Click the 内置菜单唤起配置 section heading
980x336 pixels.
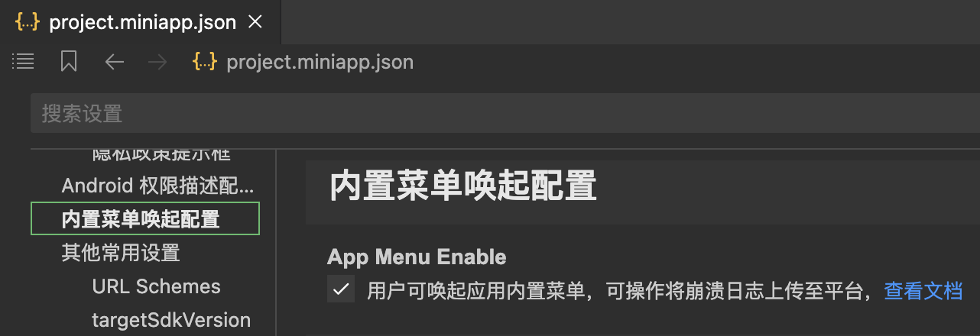(462, 187)
